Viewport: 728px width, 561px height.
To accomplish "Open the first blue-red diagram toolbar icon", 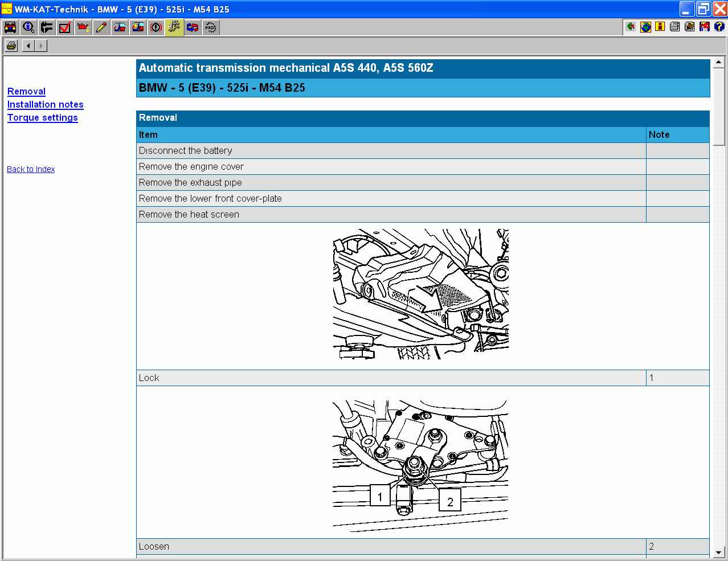I will coord(120,27).
